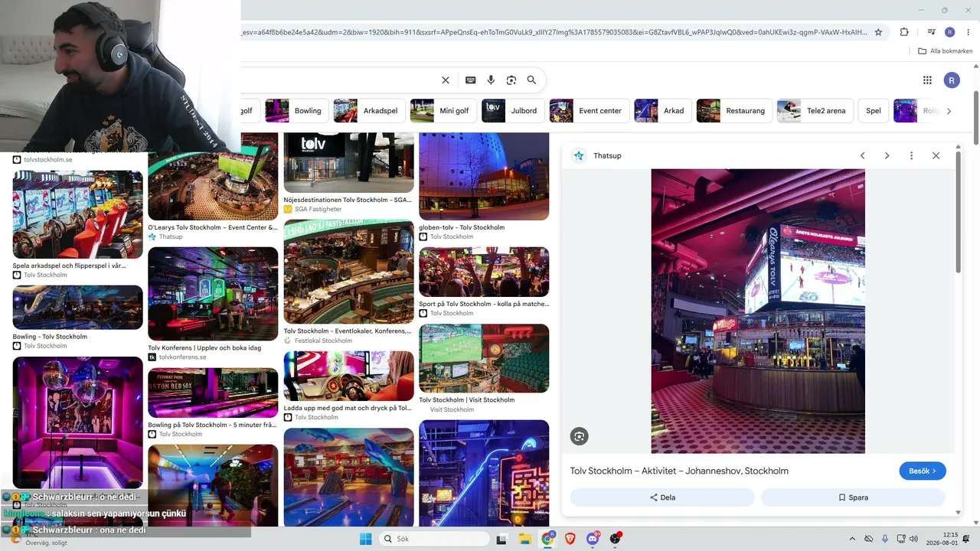The width and height of the screenshot is (980, 551).
Task: Open the Chrome extensions puzzle icon
Action: coord(904,32)
